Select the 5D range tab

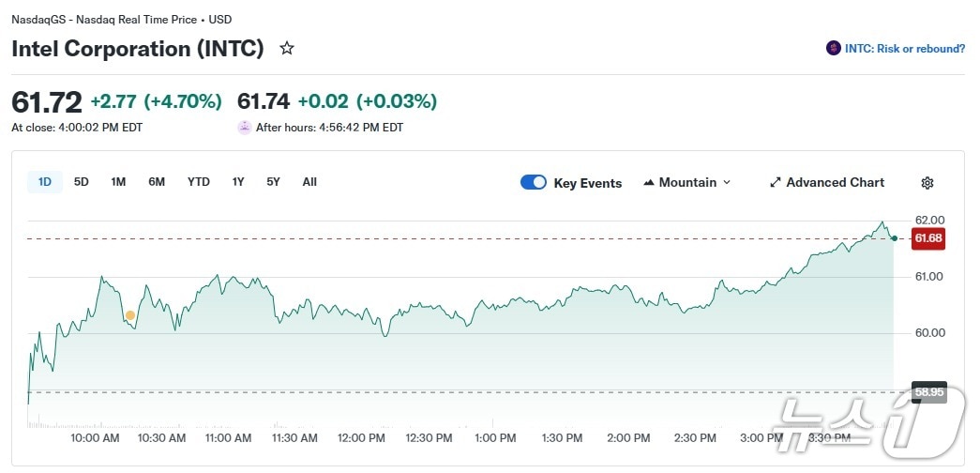pyautogui.click(x=82, y=182)
